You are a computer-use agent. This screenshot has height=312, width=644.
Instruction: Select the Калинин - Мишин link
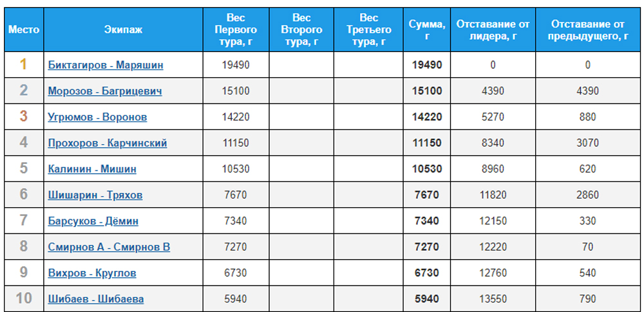(x=92, y=169)
